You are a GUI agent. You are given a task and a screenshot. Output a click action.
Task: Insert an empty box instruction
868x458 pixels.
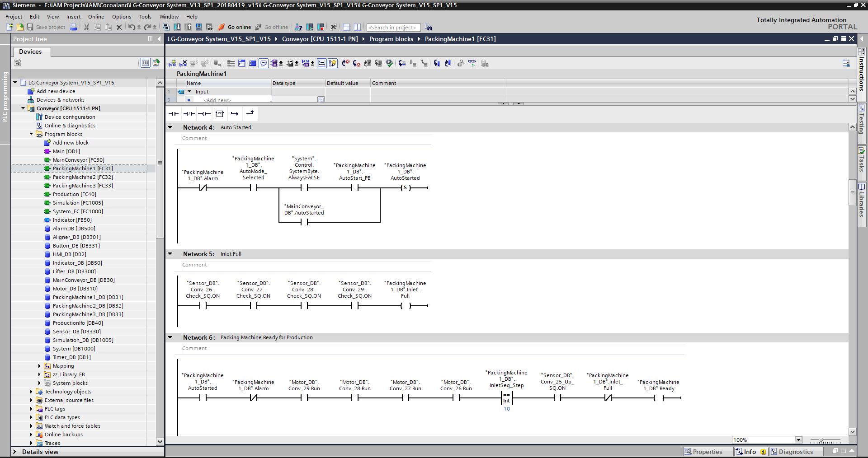point(220,114)
